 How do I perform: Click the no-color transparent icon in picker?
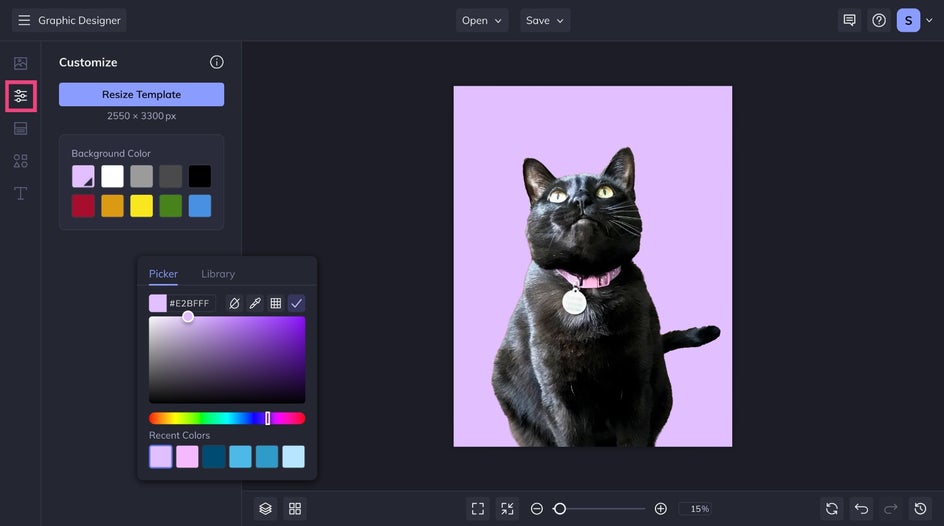pos(234,303)
